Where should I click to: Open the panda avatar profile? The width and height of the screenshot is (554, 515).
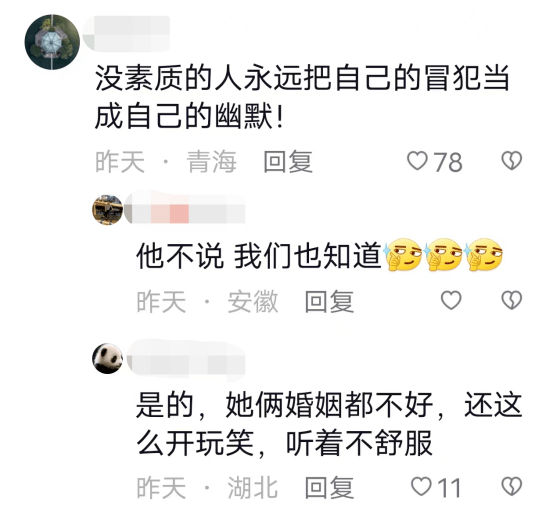[x=107, y=359]
